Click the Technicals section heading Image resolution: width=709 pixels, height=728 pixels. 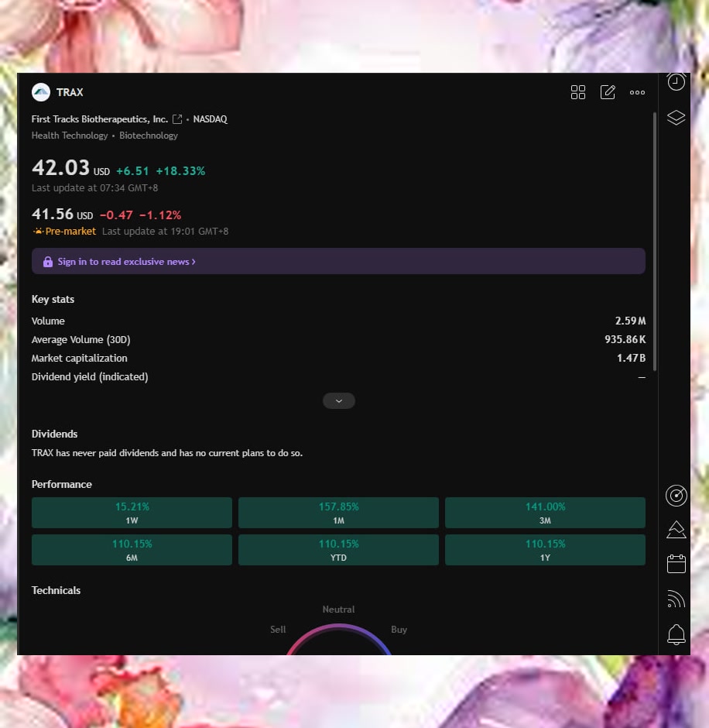pyautogui.click(x=57, y=590)
